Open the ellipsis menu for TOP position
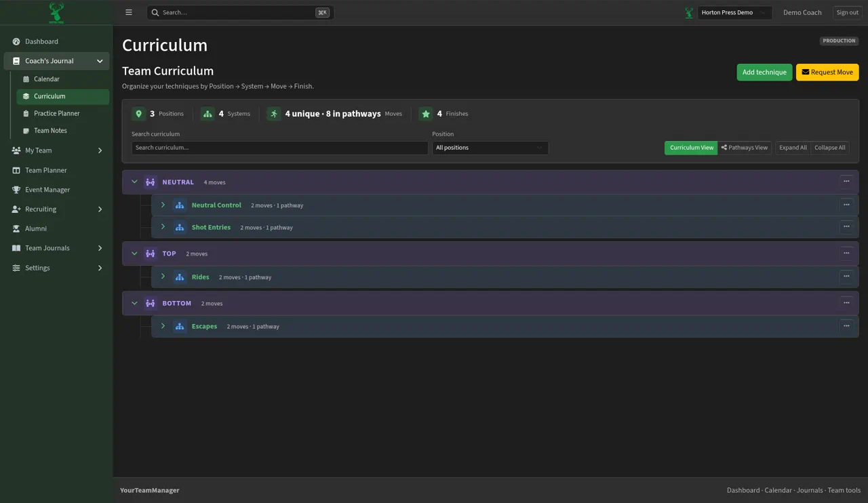This screenshot has height=503, width=868. 846,254
